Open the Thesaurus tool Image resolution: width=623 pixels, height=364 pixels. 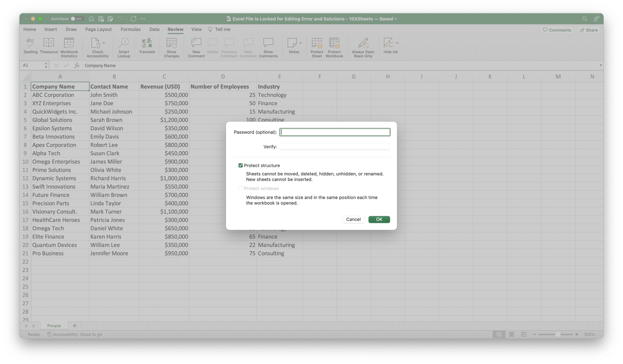(x=49, y=46)
